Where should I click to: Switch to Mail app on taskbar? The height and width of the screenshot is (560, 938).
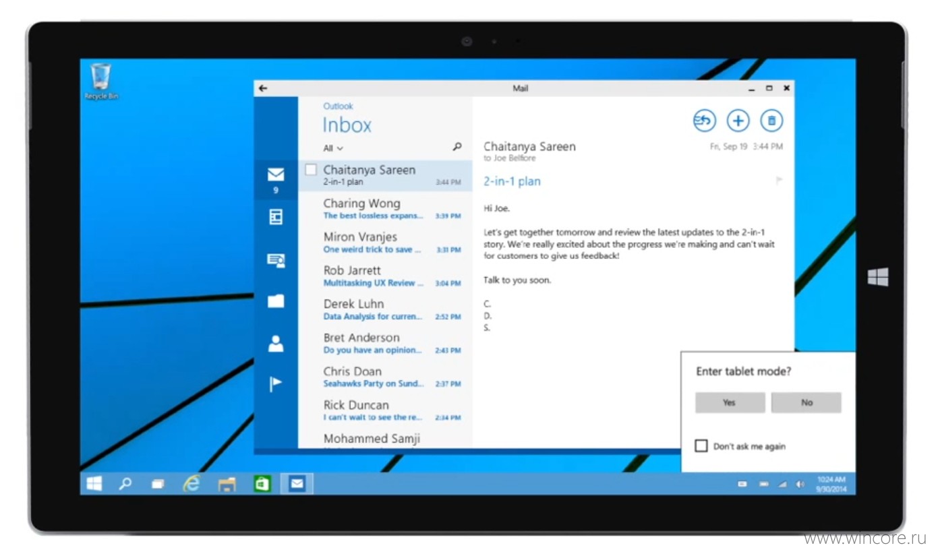pos(297,483)
